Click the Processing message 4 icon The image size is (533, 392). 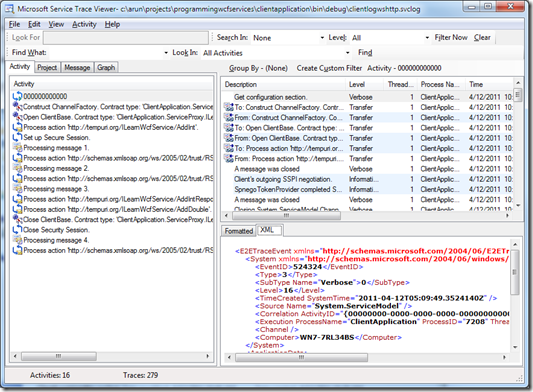(x=17, y=240)
